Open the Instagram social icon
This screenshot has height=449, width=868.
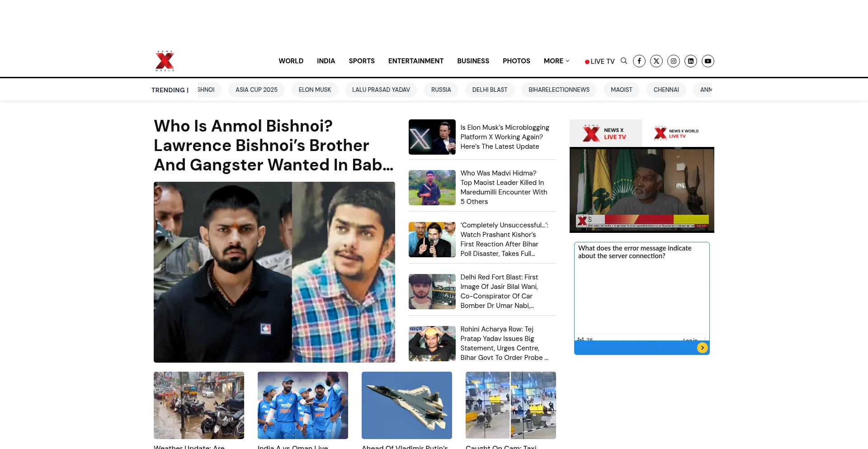674,61
